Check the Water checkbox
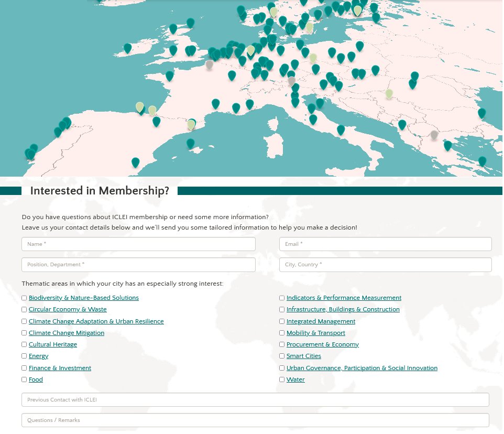This screenshot has height=434, width=504. tap(282, 379)
